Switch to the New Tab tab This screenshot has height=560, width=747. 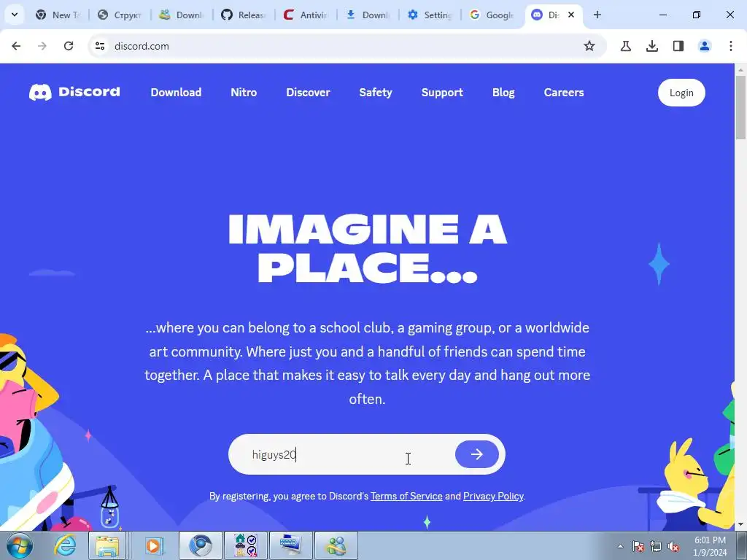coord(57,15)
